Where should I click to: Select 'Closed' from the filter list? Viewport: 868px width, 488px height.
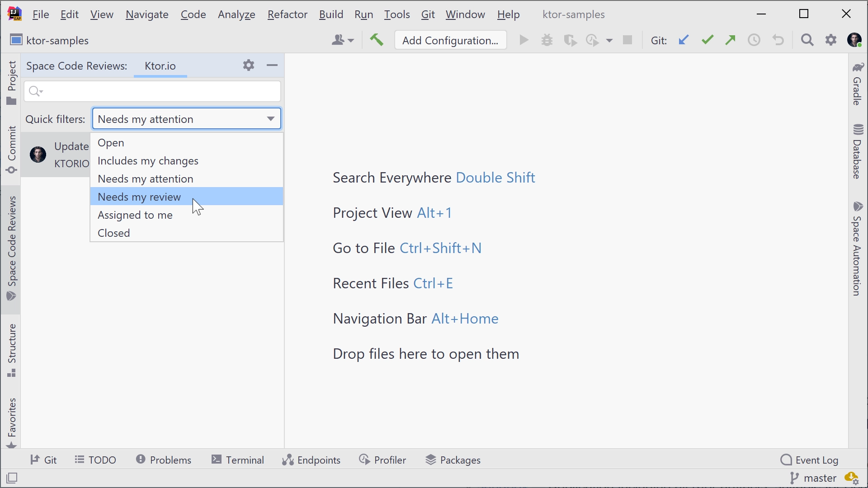point(114,232)
